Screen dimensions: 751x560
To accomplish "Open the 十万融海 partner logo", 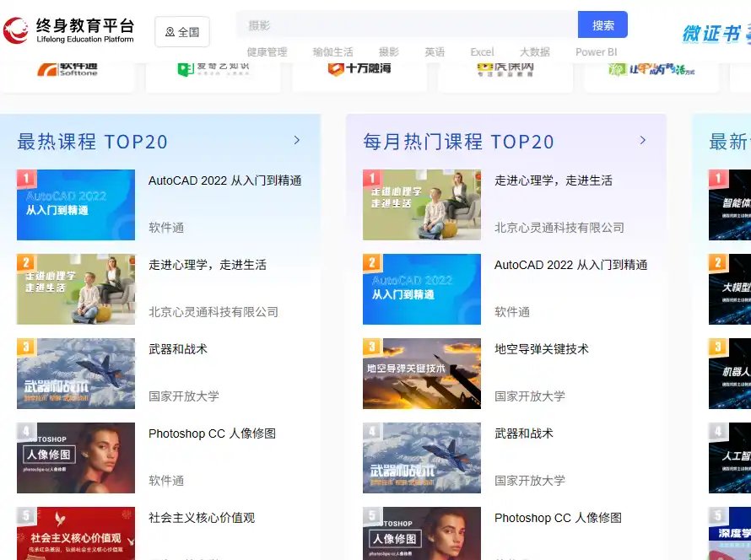I will [x=359, y=70].
